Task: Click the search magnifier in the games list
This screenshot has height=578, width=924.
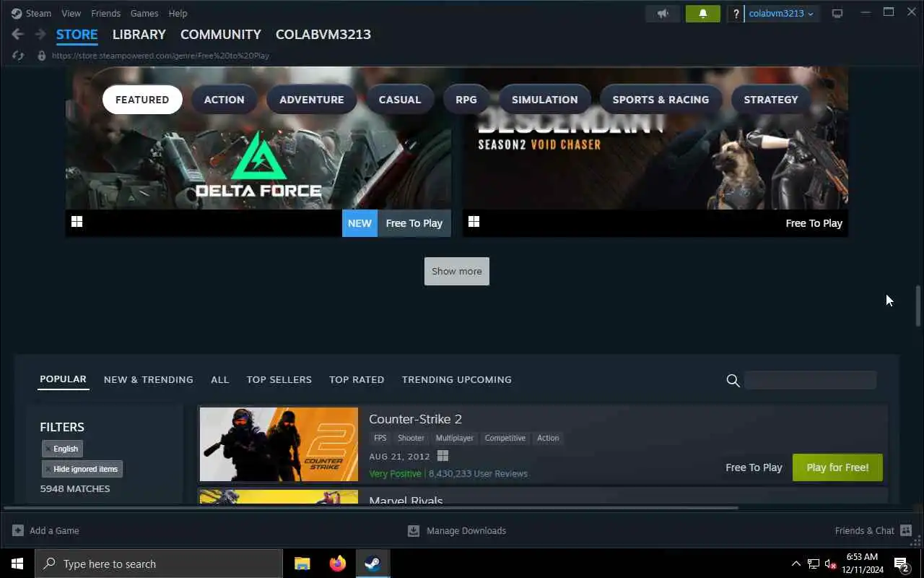Action: point(733,380)
